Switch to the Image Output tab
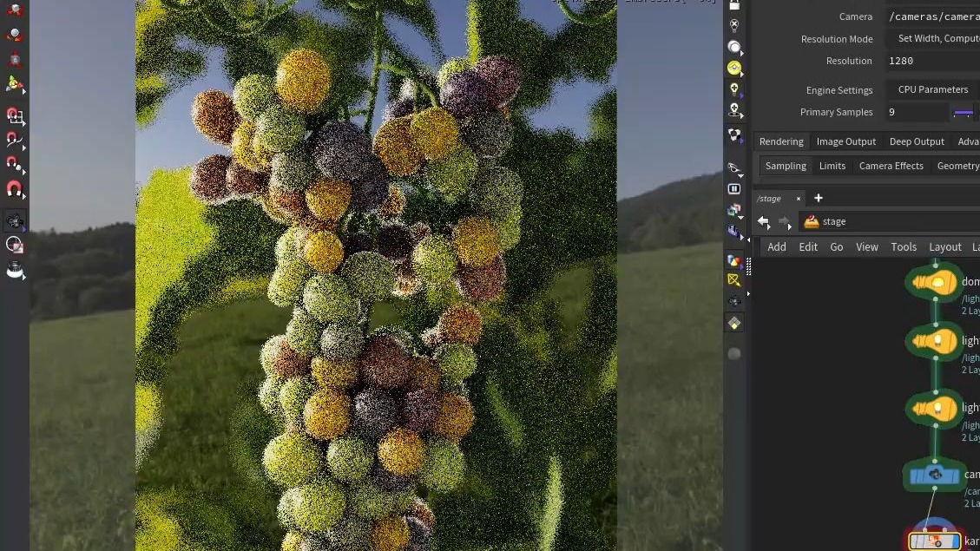The width and height of the screenshot is (980, 551). [x=845, y=141]
